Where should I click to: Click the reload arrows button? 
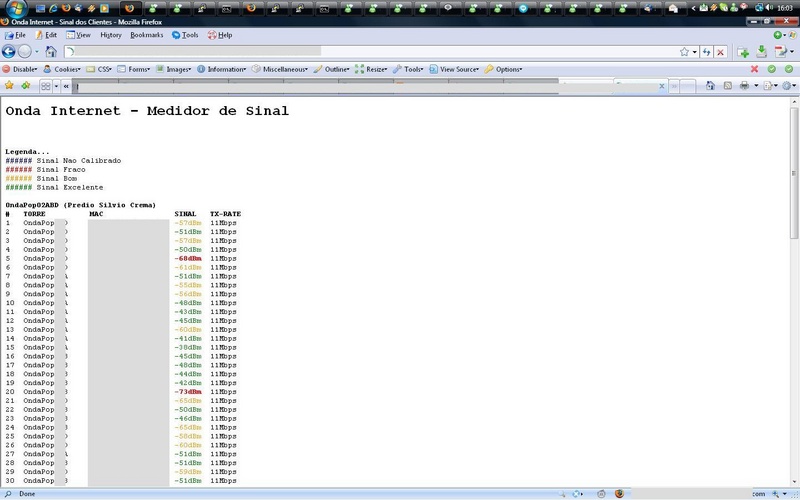[x=706, y=52]
